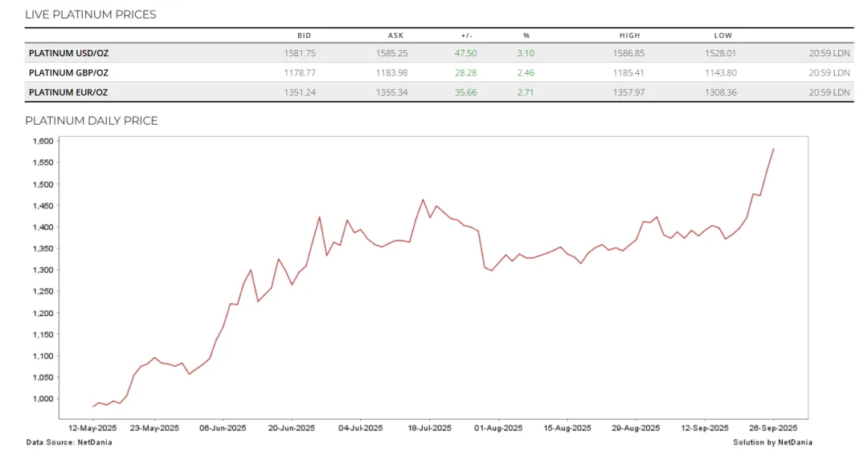Click the 12-May-2025 x-axis label

92,428
